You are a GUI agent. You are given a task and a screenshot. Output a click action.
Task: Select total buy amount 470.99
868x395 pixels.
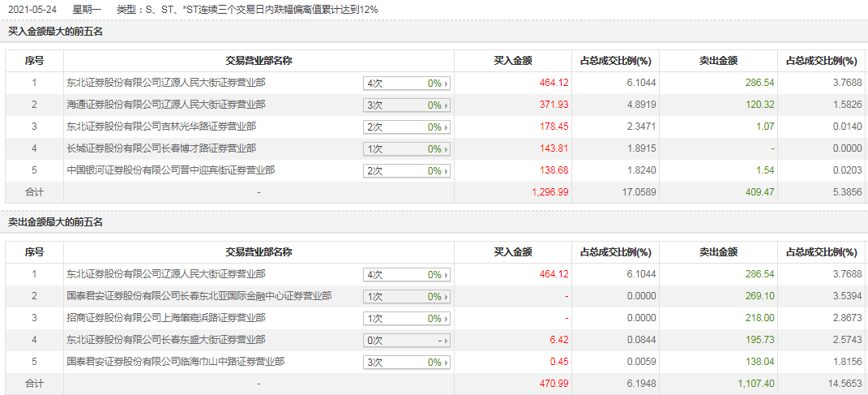[554, 384]
